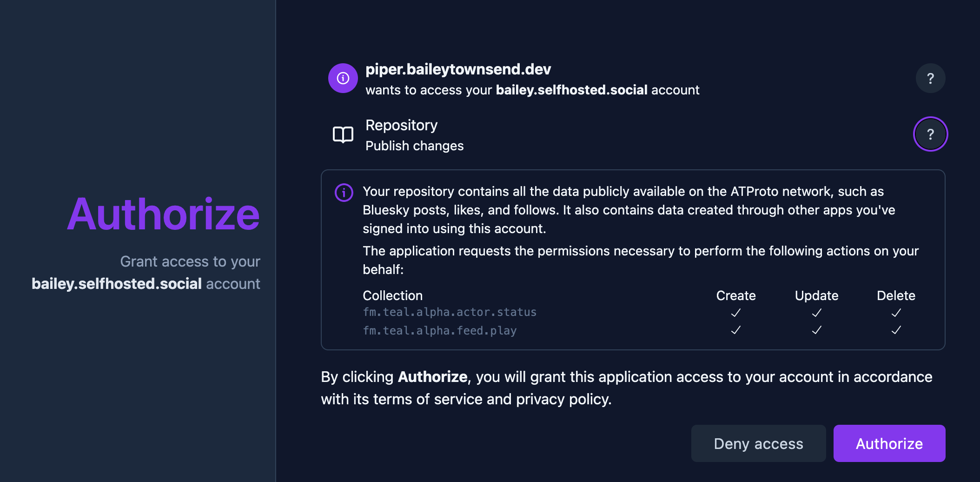Click the Delete checkmark for fm.teal.alpha.feed.play

[x=896, y=330]
